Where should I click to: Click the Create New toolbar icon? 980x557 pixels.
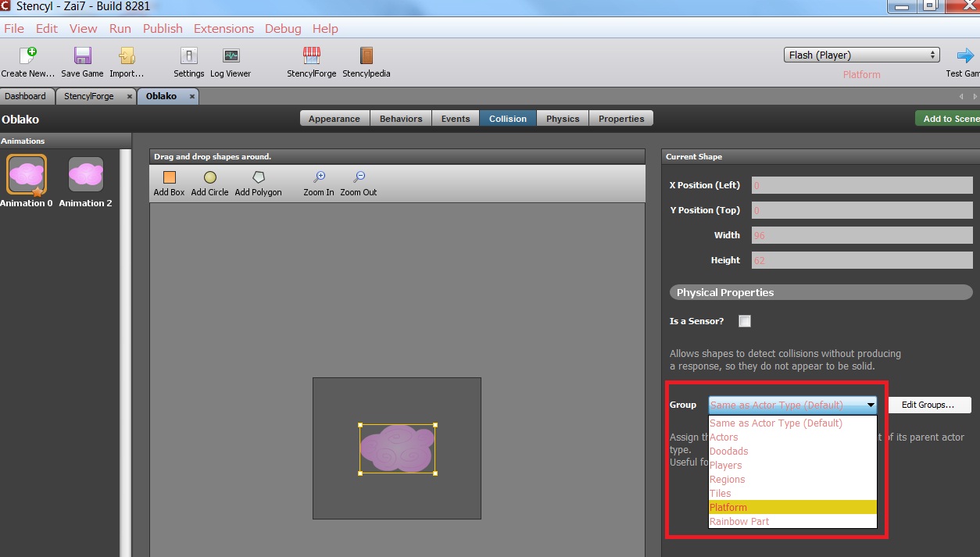[27, 57]
